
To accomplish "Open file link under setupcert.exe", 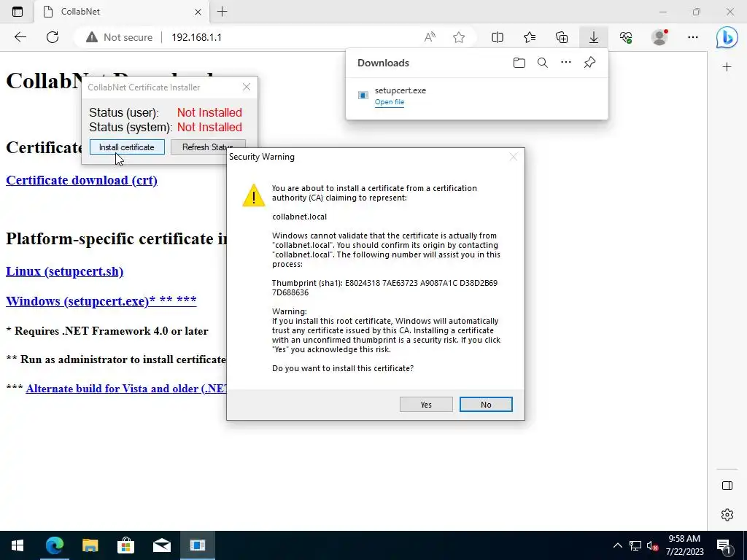I will coord(390,102).
